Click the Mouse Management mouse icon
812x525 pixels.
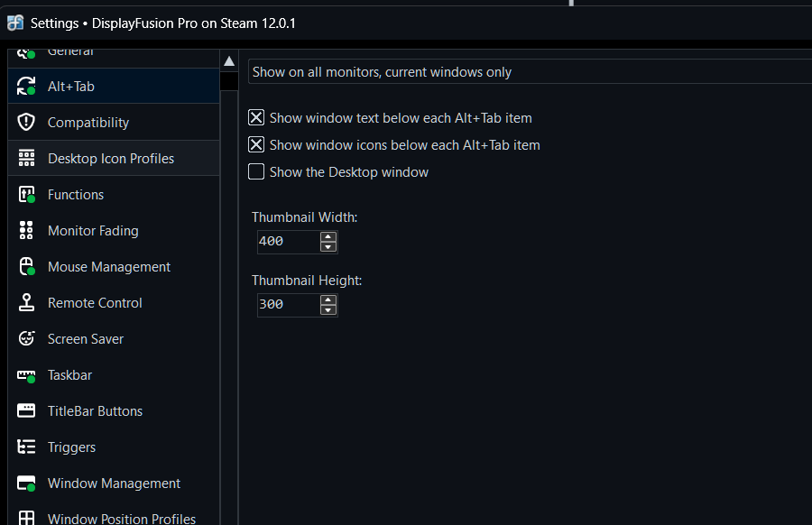(x=27, y=267)
